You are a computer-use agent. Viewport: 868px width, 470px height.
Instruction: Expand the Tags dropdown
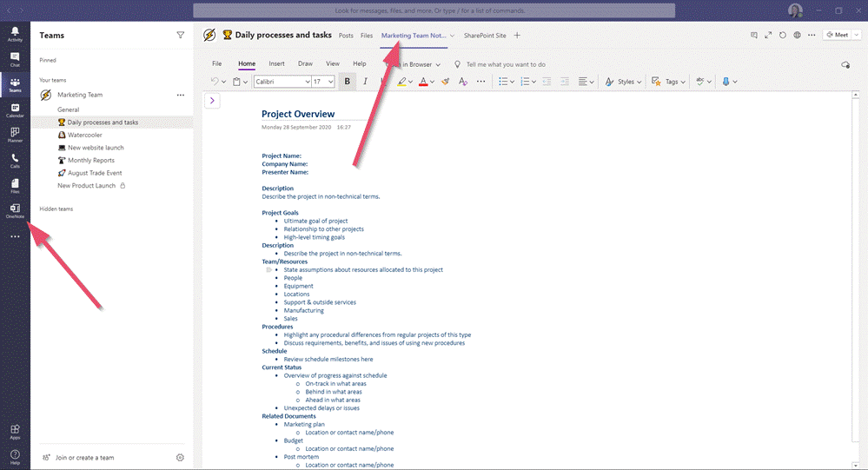click(671, 82)
